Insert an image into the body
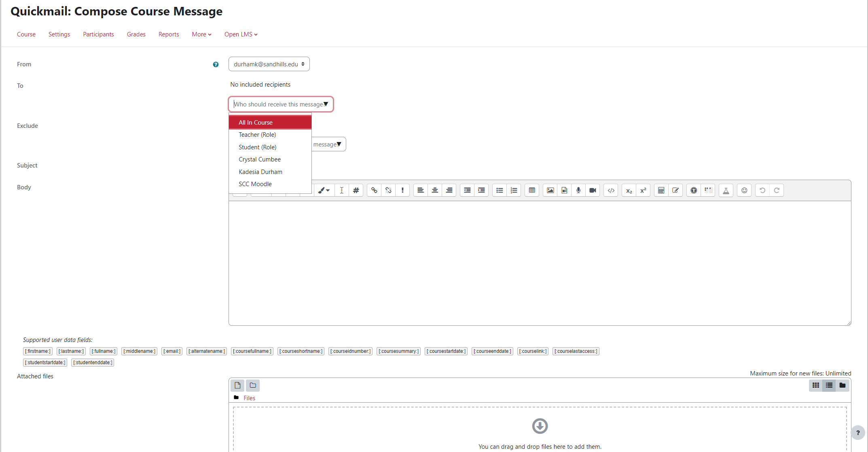The width and height of the screenshot is (868, 452). [550, 190]
